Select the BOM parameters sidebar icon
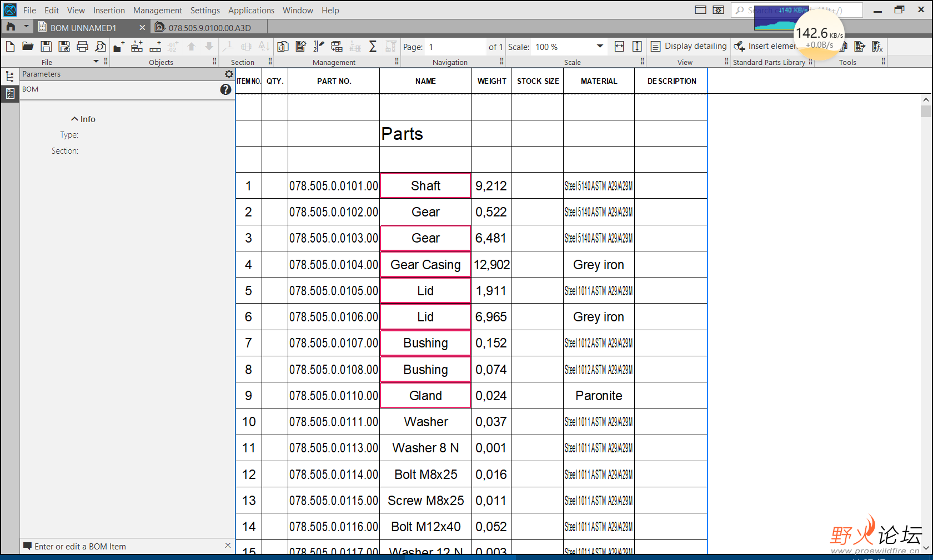 10,94
